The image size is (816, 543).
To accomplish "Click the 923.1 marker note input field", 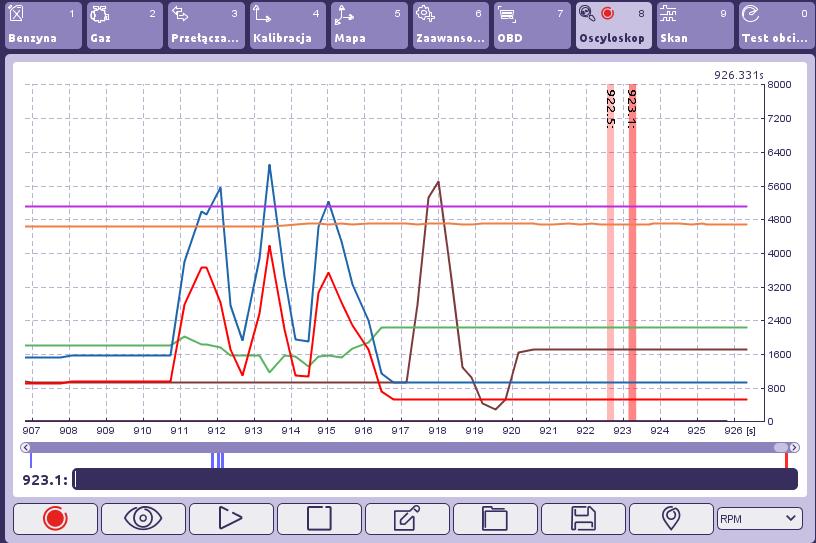I will click(435, 479).
